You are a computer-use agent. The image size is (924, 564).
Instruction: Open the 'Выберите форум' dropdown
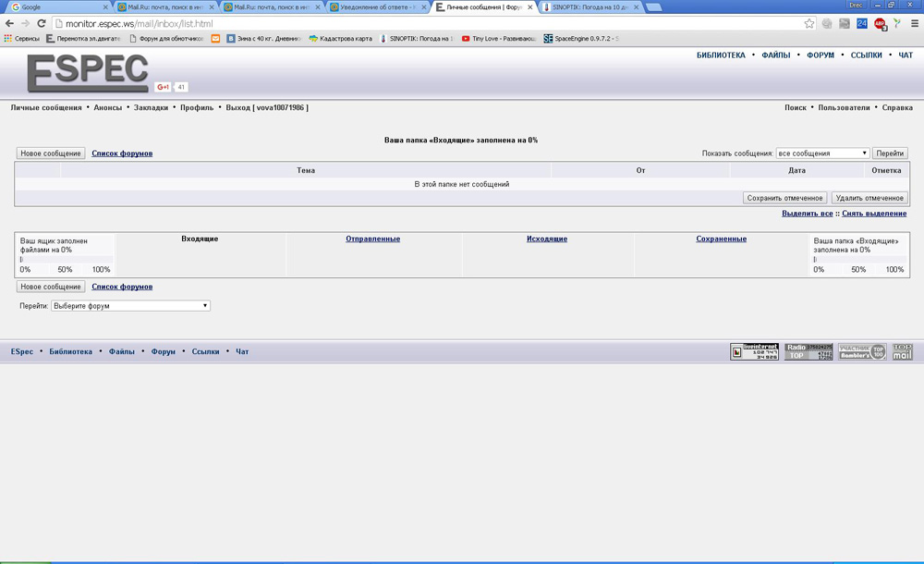130,305
